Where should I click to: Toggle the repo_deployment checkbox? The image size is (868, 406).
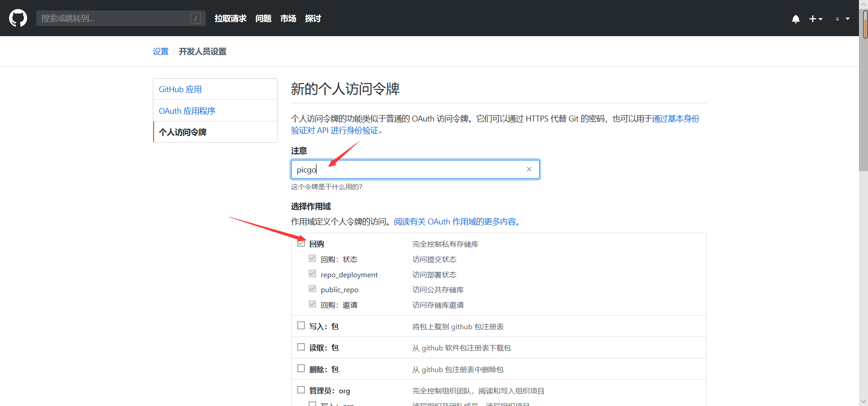coord(312,274)
